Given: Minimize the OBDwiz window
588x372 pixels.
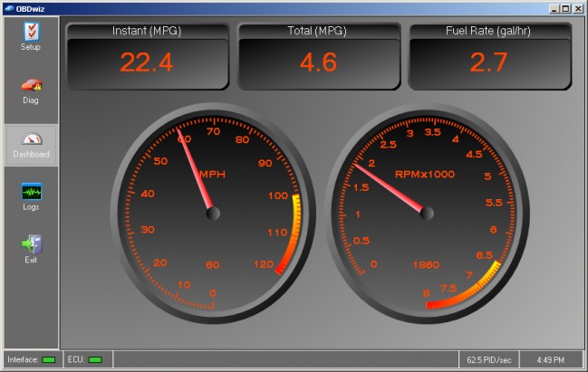Looking at the screenshot, I should (x=554, y=9).
